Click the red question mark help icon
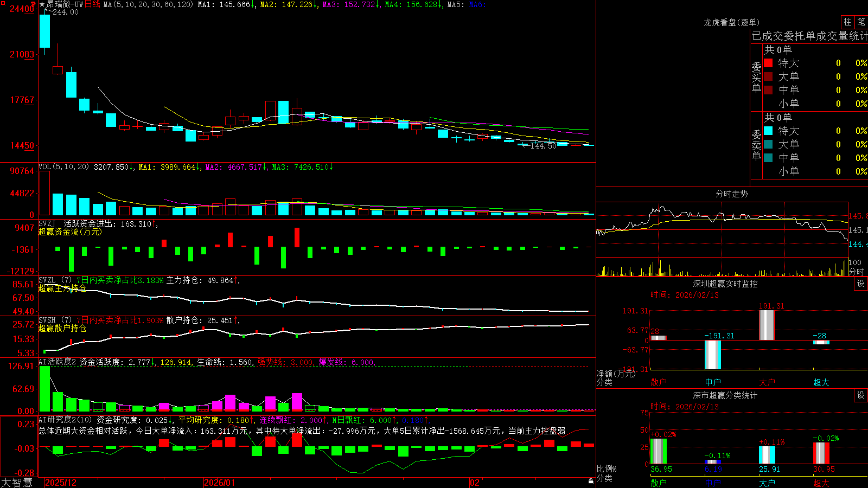Viewport: 868px width, 488px height. coord(33,4)
